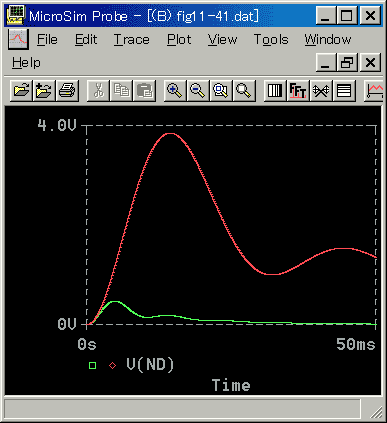Click the MicroSim Probe title bar icon
This screenshot has height=423, width=387.
pos(16,15)
